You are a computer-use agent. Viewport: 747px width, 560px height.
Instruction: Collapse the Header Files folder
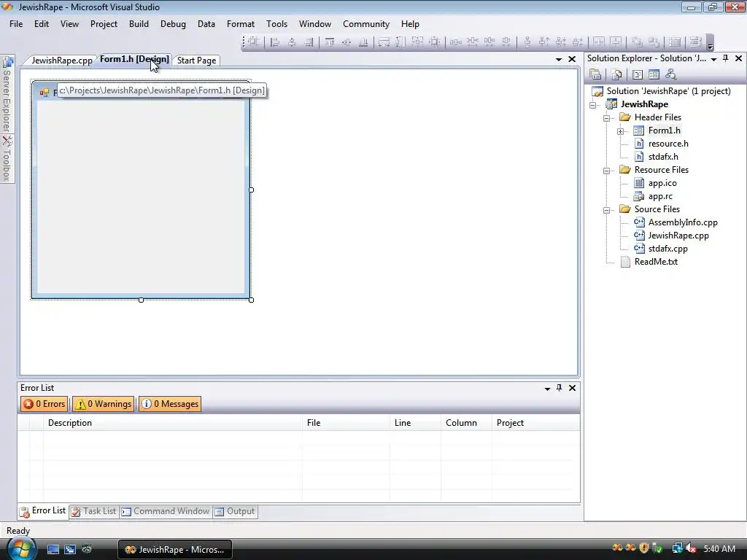pos(606,117)
